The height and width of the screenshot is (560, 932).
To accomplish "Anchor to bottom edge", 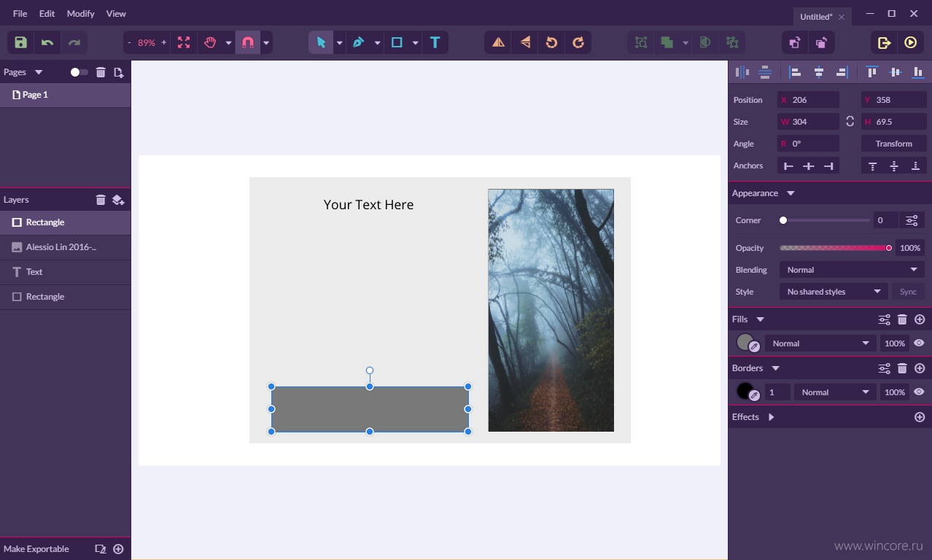I will (x=915, y=166).
